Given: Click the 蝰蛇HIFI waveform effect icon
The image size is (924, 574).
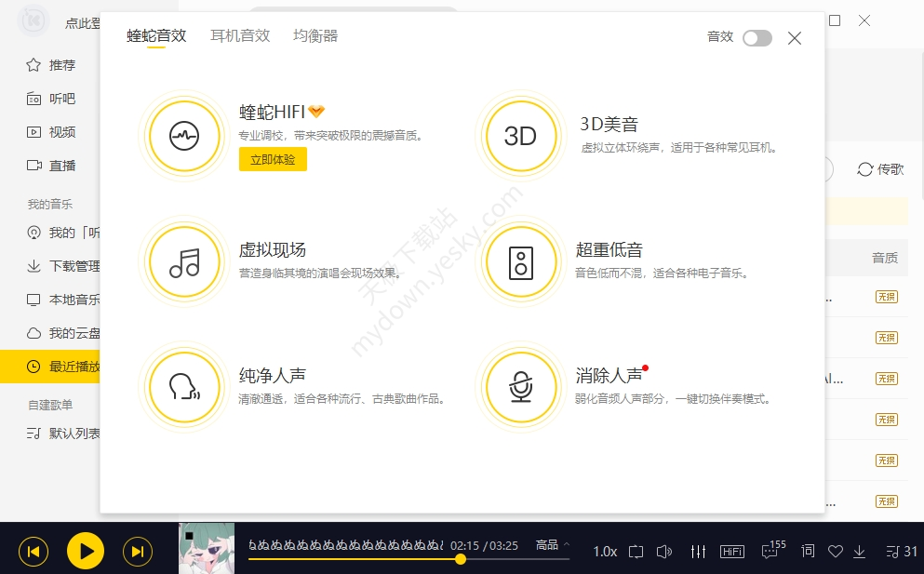Looking at the screenshot, I should pos(184,136).
